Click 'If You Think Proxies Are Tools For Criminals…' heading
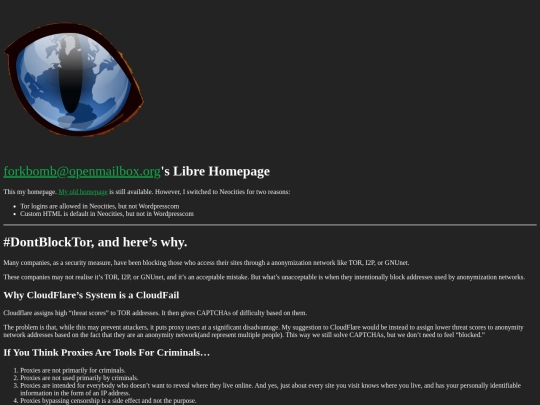This screenshot has width=540, height=405. (107, 353)
